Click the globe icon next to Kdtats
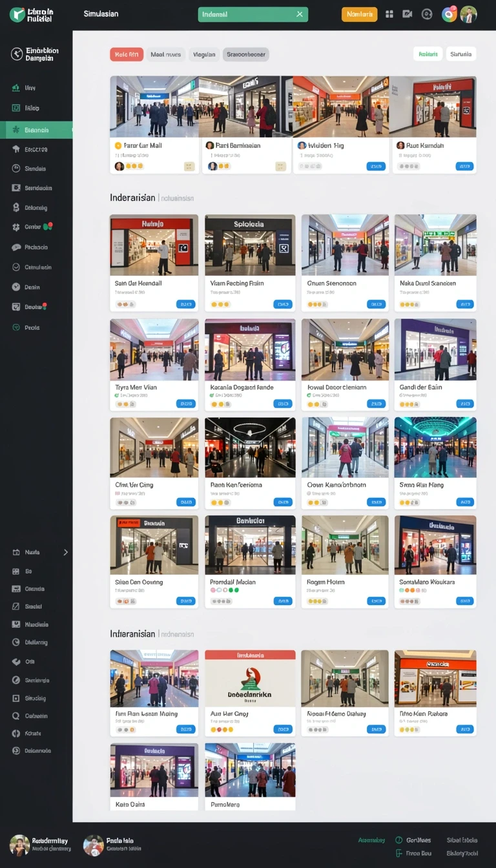The width and height of the screenshot is (496, 868). (x=16, y=733)
